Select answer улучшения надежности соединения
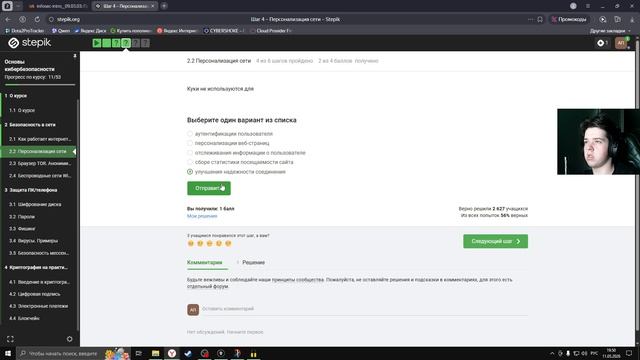This screenshot has height=360, width=640. tap(236, 172)
